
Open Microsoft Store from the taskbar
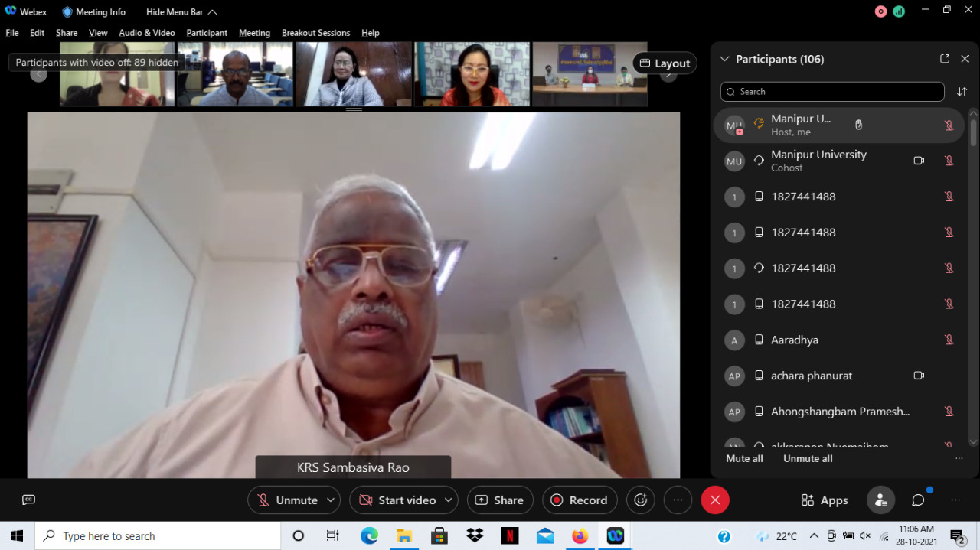[439, 535]
